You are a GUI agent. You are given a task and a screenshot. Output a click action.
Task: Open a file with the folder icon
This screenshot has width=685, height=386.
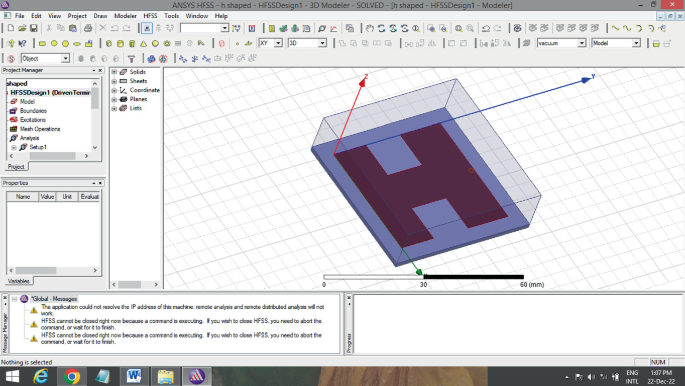tap(22, 28)
